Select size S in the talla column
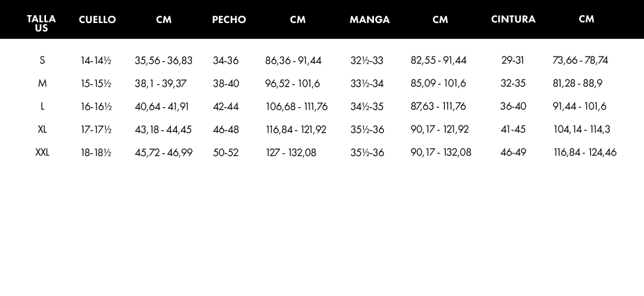Viewport: 644px width, 296px height. pyautogui.click(x=42, y=61)
